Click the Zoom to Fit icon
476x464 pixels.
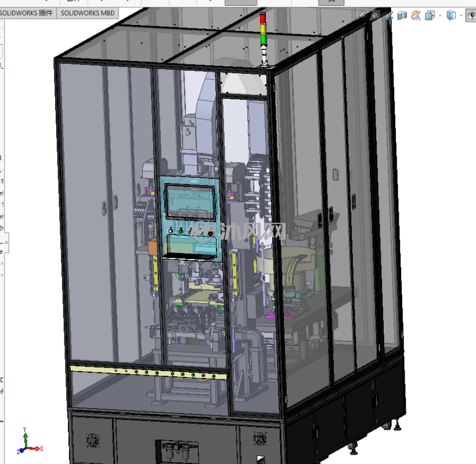point(361,15)
